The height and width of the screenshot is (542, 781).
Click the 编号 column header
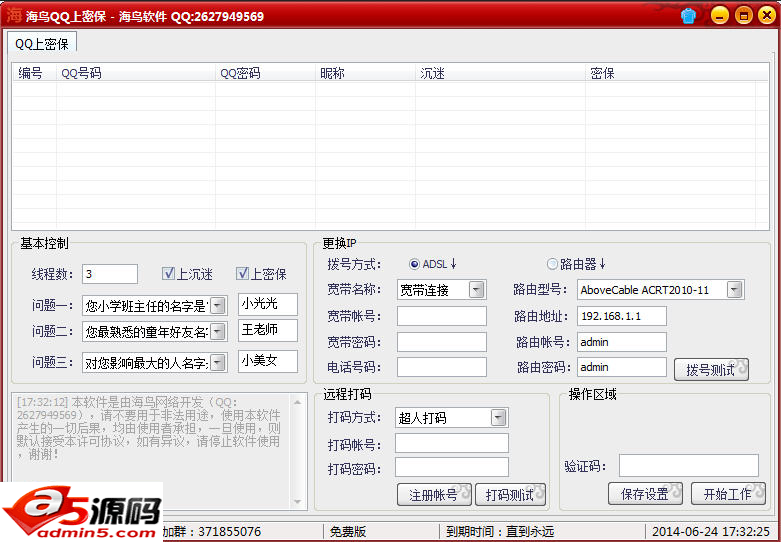[x=34, y=74]
